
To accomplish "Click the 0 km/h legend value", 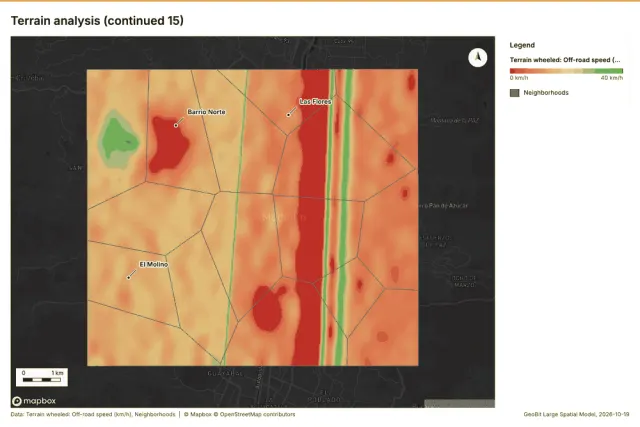I will [519, 78].
